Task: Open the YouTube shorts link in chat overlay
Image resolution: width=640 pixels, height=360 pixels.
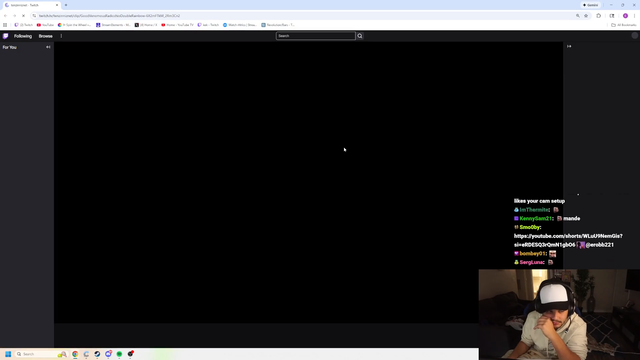Action: click(x=568, y=240)
